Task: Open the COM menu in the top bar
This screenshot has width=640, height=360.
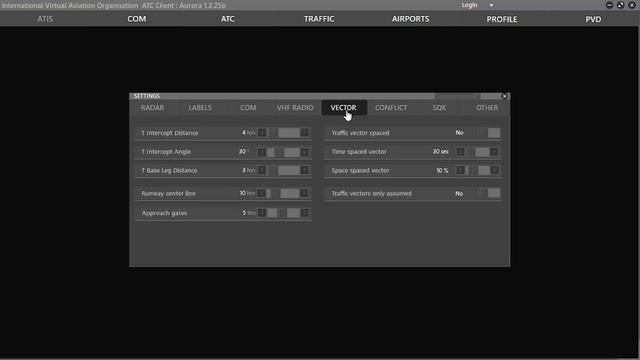Action: pos(137,19)
